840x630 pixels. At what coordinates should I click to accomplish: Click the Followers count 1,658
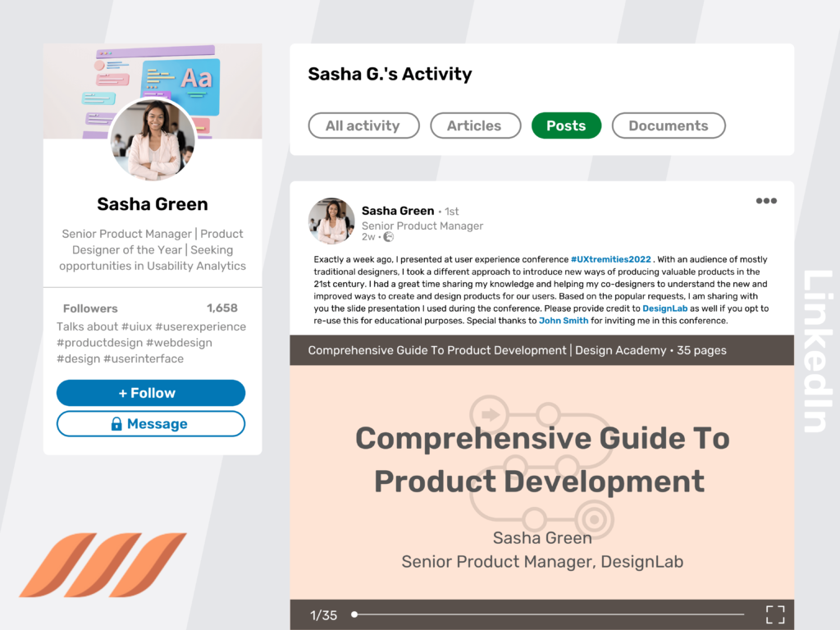[x=221, y=308]
